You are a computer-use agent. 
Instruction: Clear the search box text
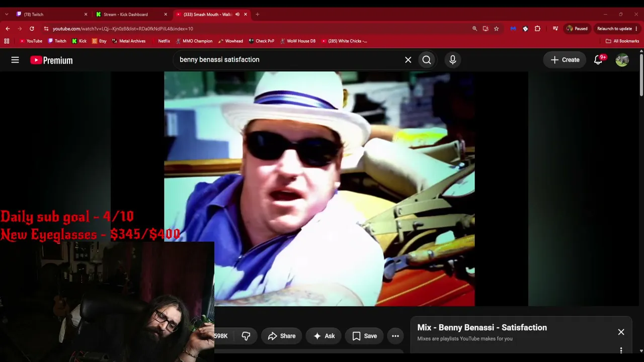(408, 60)
